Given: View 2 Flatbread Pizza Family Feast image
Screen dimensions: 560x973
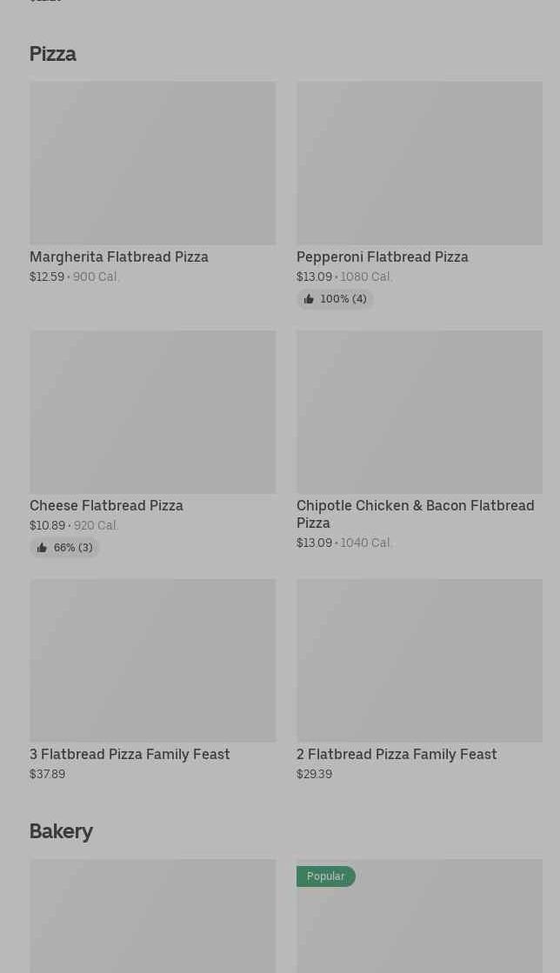Looking at the screenshot, I should coord(419,661).
